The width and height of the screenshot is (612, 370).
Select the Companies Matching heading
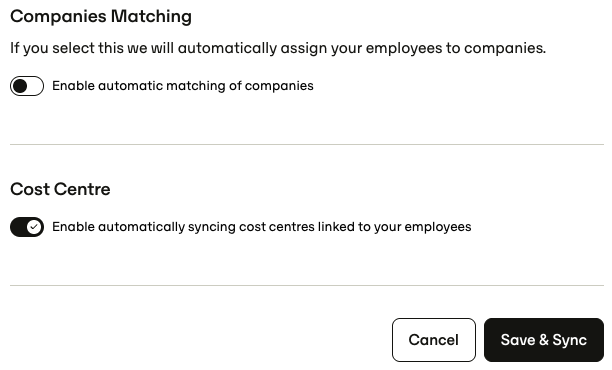point(101,16)
